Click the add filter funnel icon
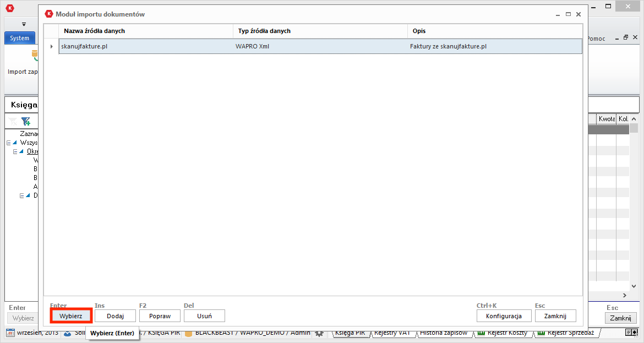Image resolution: width=644 pixels, height=343 pixels. click(25, 121)
